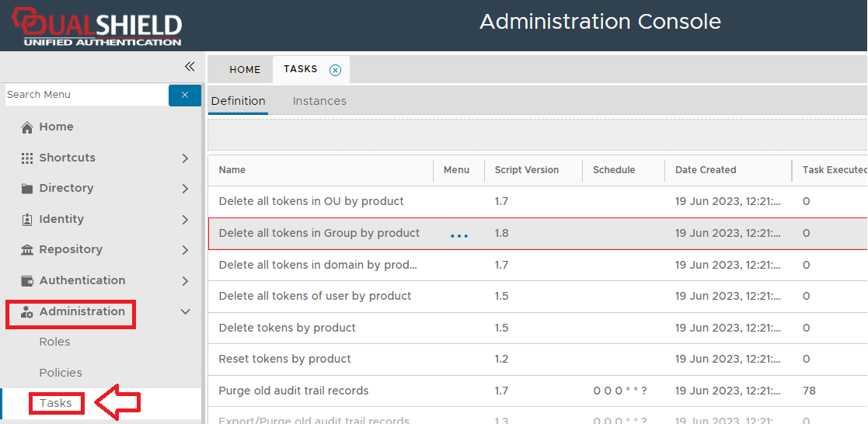Expand the Shortcuts menu chevron
868x424 pixels.
tap(185, 158)
